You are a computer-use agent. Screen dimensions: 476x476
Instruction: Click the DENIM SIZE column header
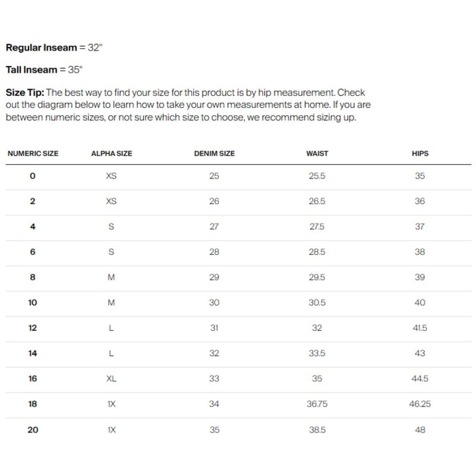214,153
